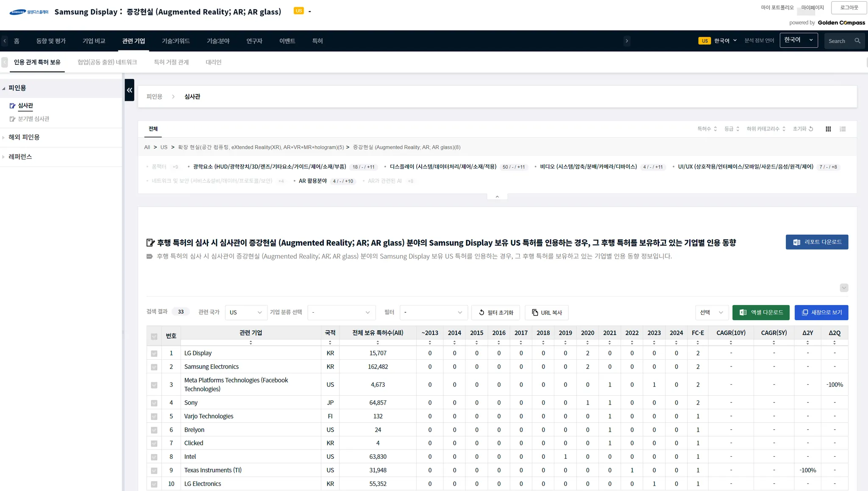
Task: Toggle select-all header checkbox
Action: (154, 336)
